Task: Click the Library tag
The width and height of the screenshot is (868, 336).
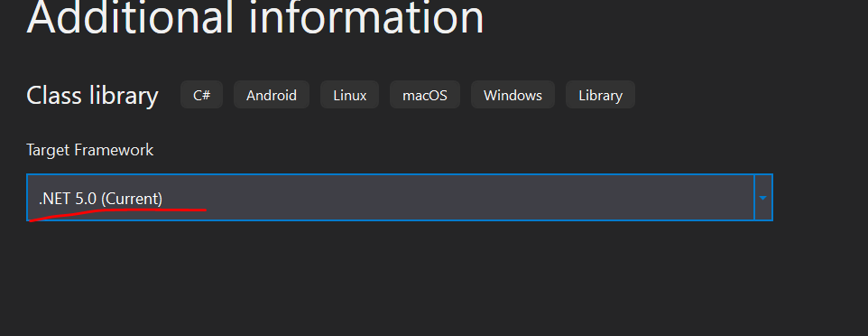Action: click(x=600, y=95)
